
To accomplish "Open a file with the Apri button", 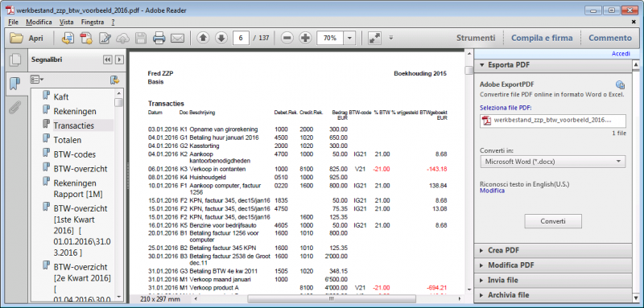I will (27, 38).
